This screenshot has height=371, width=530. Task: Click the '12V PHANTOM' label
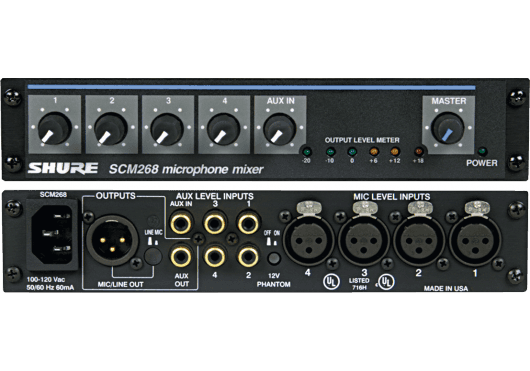(x=273, y=280)
